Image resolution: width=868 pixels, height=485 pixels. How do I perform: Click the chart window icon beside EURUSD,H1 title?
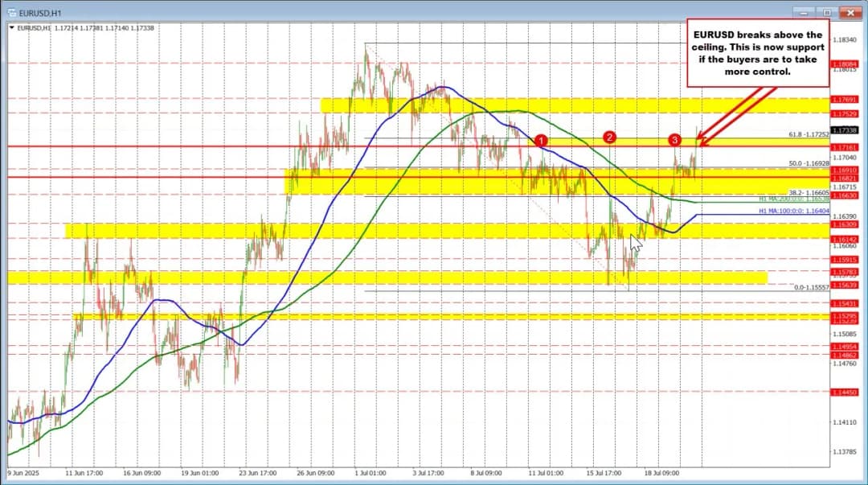10,12
